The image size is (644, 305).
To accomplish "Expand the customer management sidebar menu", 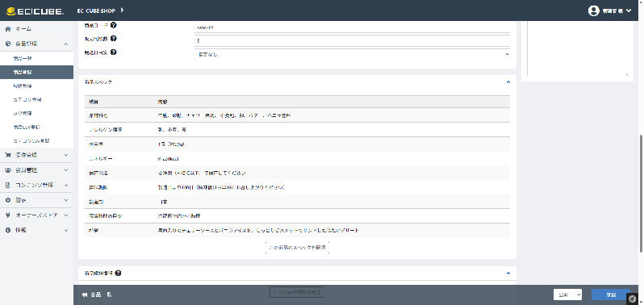I will coord(66,170).
